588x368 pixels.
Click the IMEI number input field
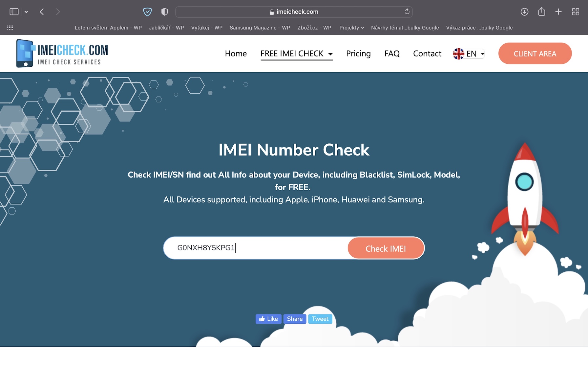(x=256, y=248)
